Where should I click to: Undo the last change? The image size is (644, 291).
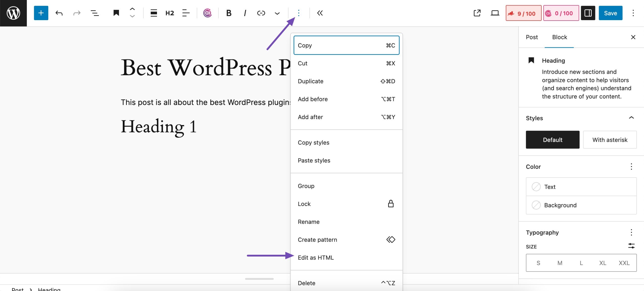[x=59, y=13]
